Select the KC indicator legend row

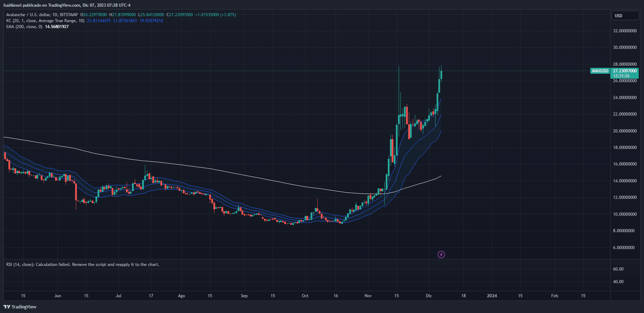click(x=45, y=21)
